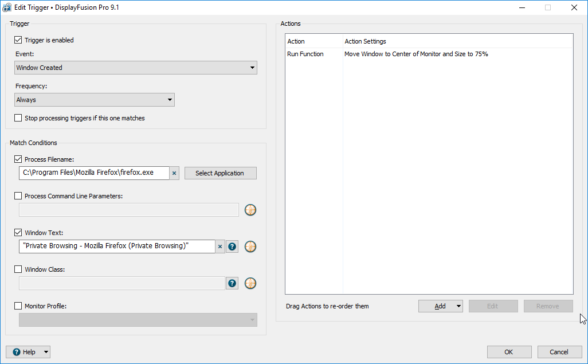
Task: Open the Event dropdown showing Window Created
Action: coord(136,68)
